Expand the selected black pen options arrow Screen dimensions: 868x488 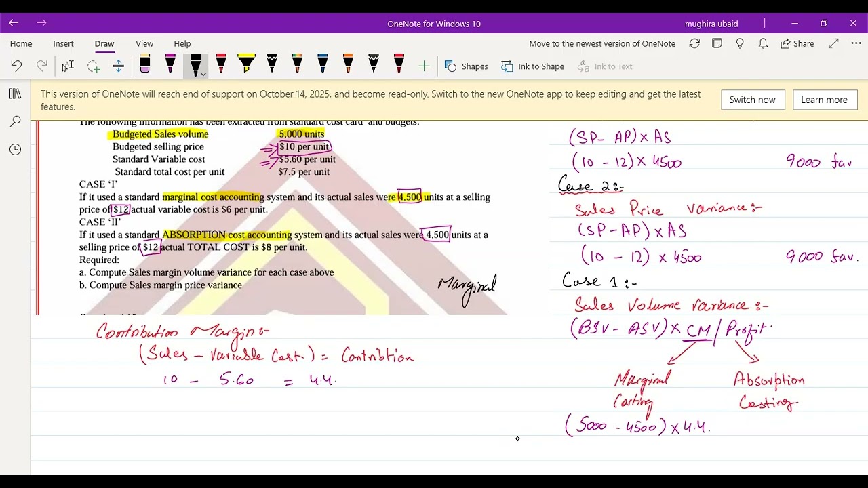click(x=203, y=74)
